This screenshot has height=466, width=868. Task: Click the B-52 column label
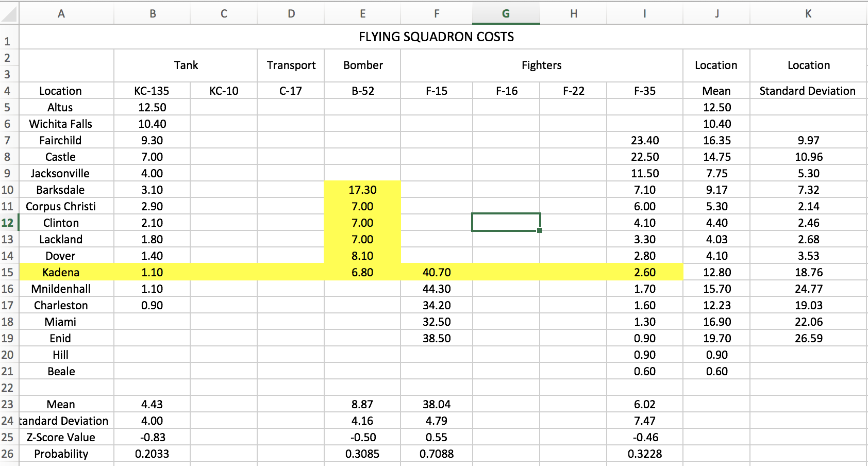point(363,91)
